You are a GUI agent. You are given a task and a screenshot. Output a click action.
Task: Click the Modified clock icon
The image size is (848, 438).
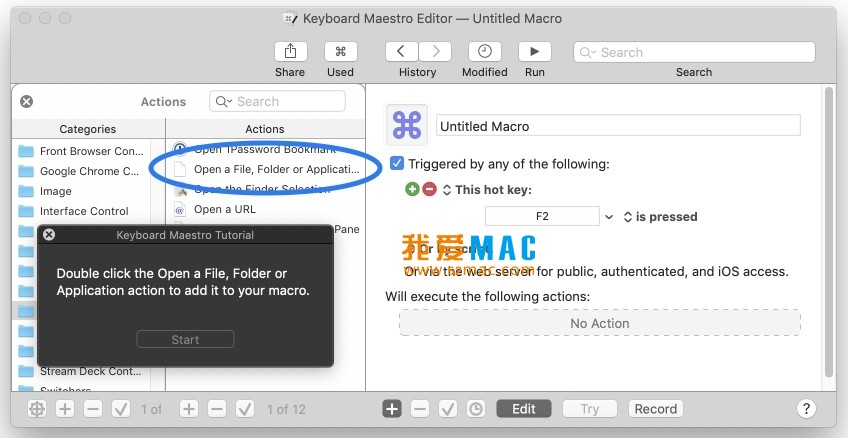(485, 52)
